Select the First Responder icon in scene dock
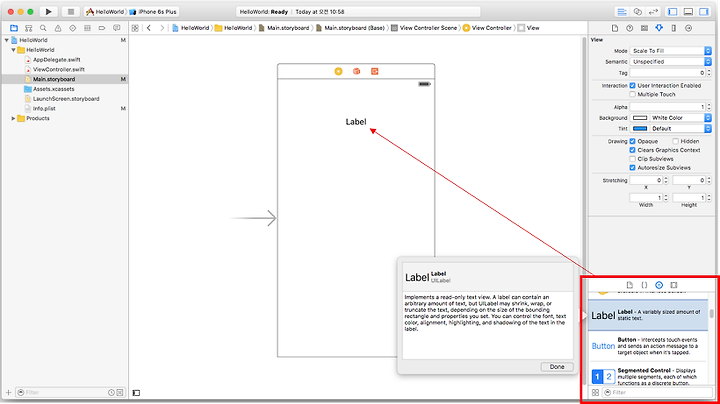This screenshot has width=720, height=404. coord(356,71)
